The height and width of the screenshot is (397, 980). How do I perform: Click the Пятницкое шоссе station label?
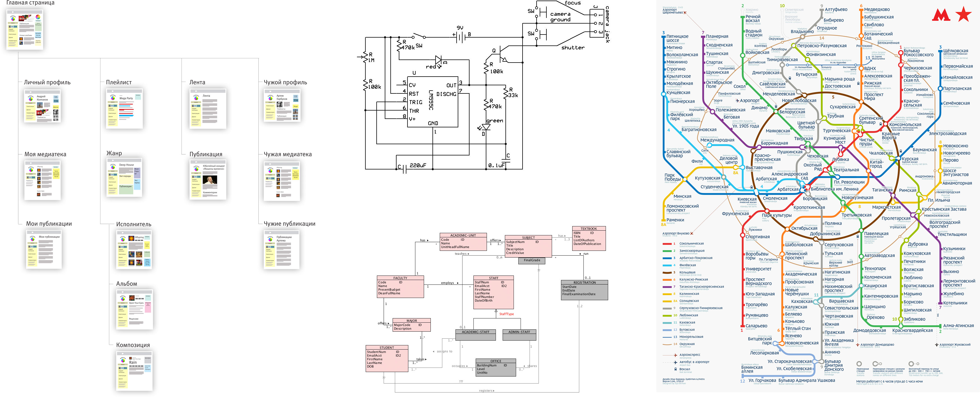677,38
